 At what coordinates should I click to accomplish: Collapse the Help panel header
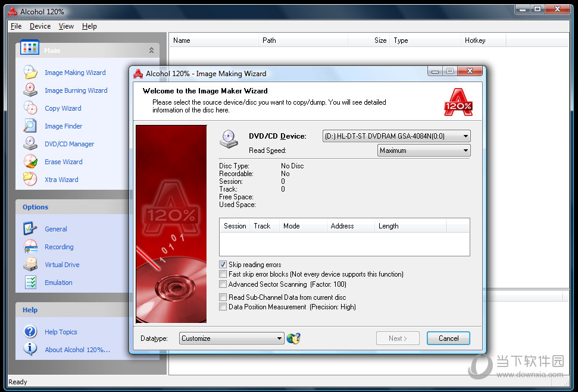point(72,310)
